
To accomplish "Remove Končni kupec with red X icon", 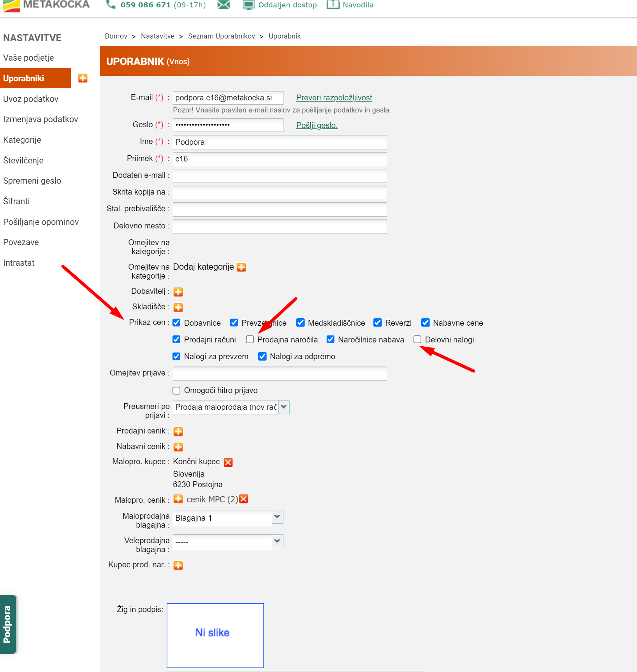I will [x=228, y=462].
